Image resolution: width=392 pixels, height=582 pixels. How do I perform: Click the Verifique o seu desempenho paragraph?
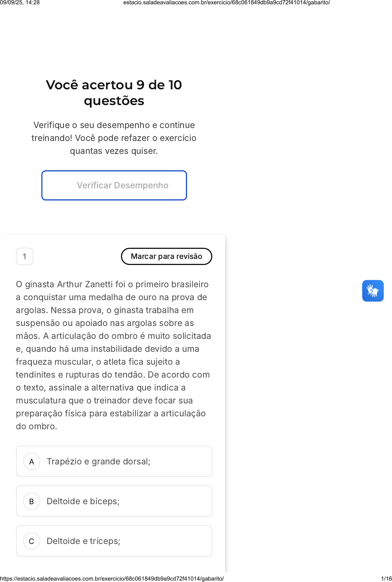(x=114, y=138)
